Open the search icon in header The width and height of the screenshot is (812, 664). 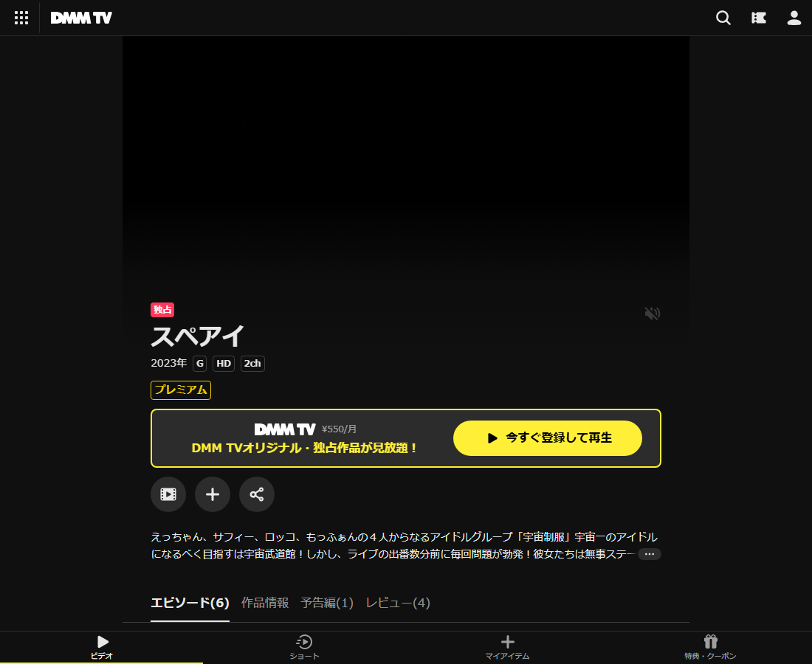point(723,18)
